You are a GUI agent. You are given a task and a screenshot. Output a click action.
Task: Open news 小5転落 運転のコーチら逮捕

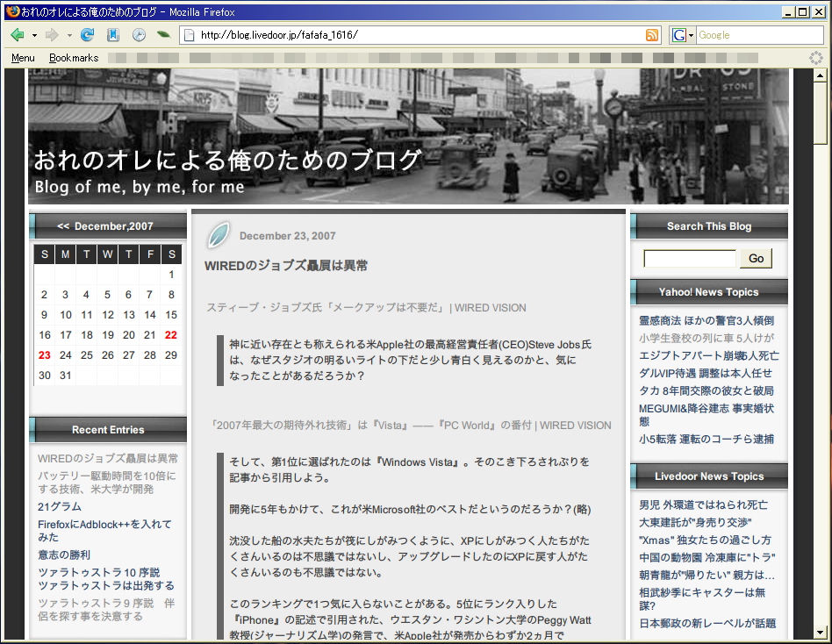[706, 439]
